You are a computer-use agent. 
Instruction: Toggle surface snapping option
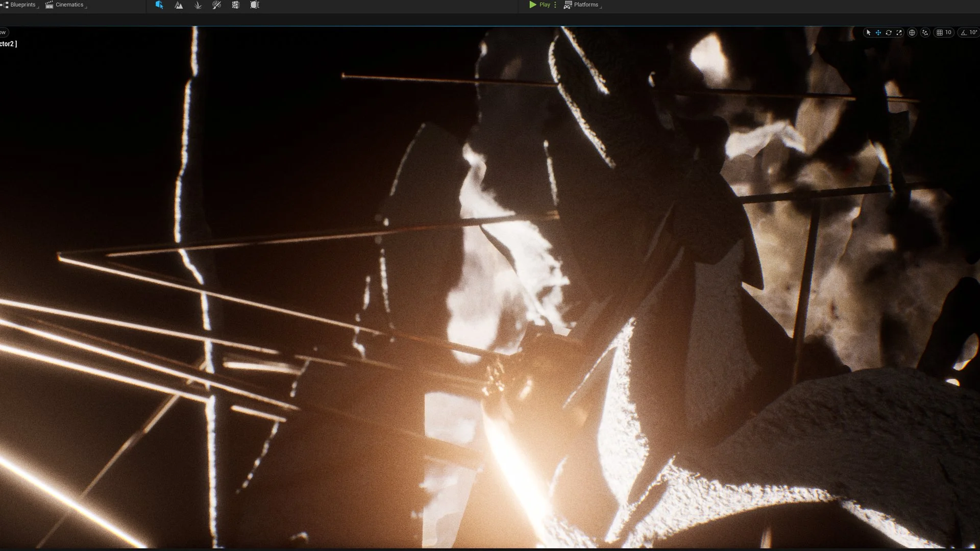pos(925,32)
